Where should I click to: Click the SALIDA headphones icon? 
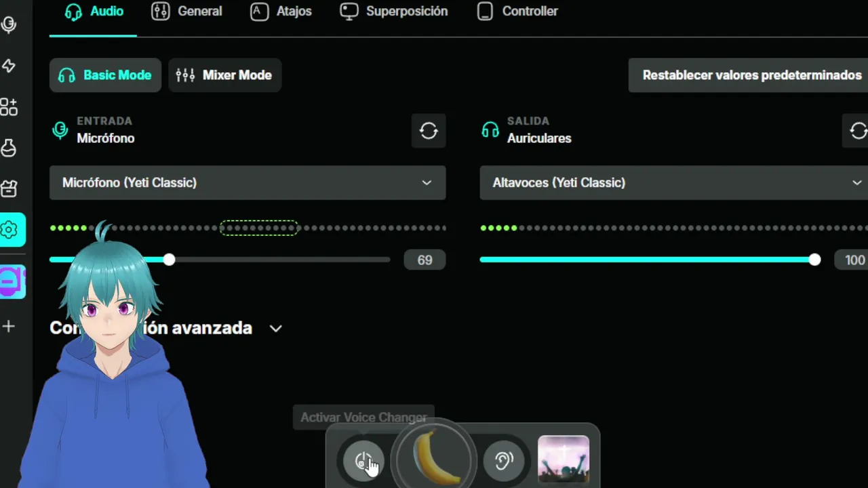pos(490,129)
